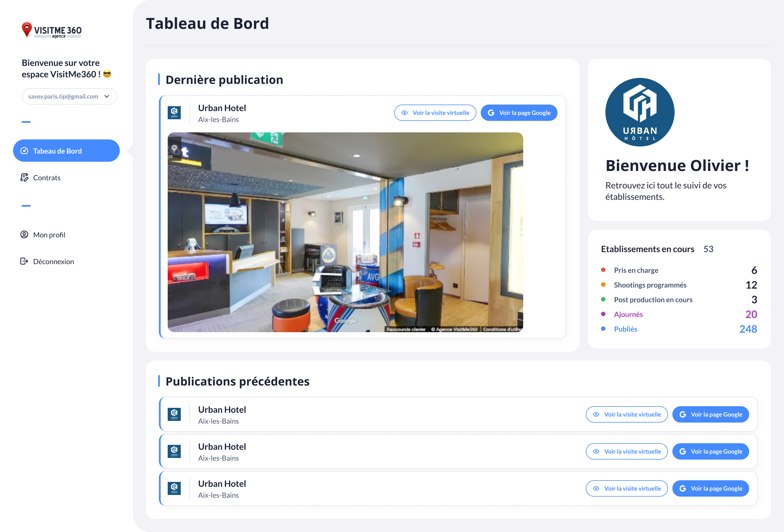784x532 pixels.
Task: Click the person icon next to Mon profil
Action: click(24, 234)
